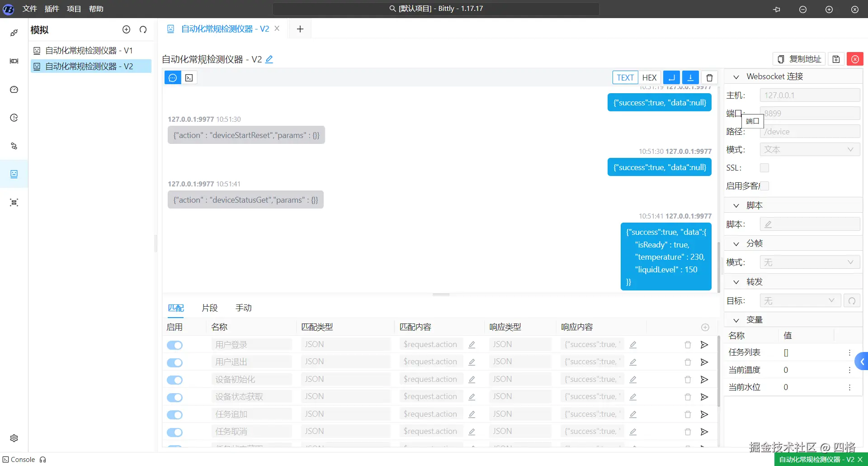
Task: Collapse the 脚本 section
Action: (736, 206)
